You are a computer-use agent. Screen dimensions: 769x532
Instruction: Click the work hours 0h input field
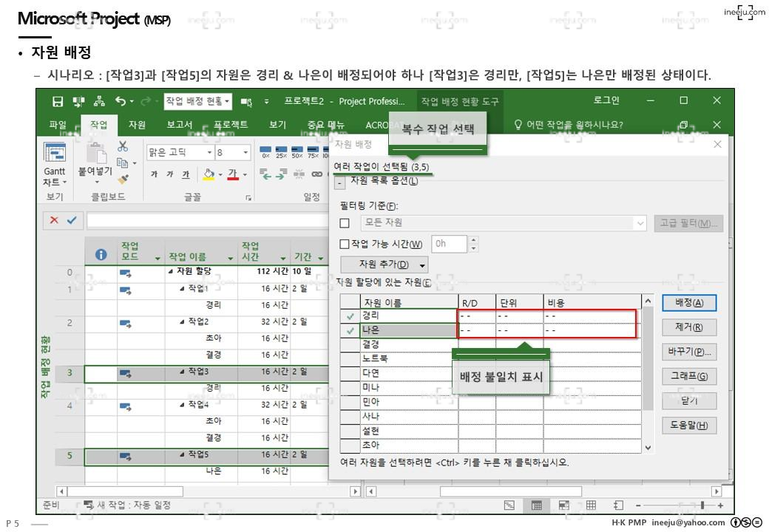pyautogui.click(x=450, y=244)
